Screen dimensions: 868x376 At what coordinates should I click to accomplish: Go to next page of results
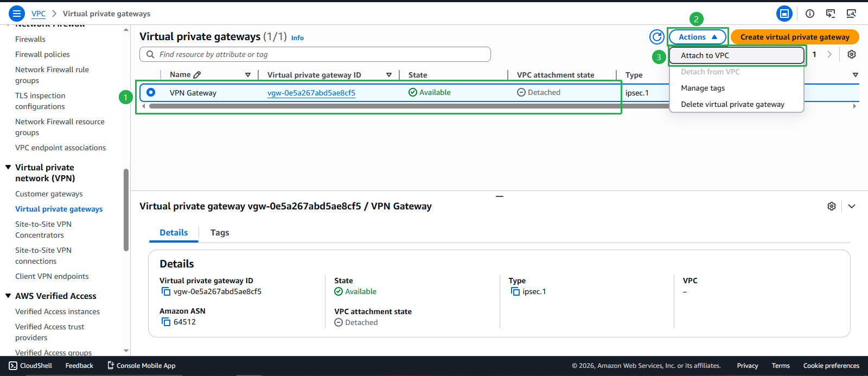pos(829,54)
